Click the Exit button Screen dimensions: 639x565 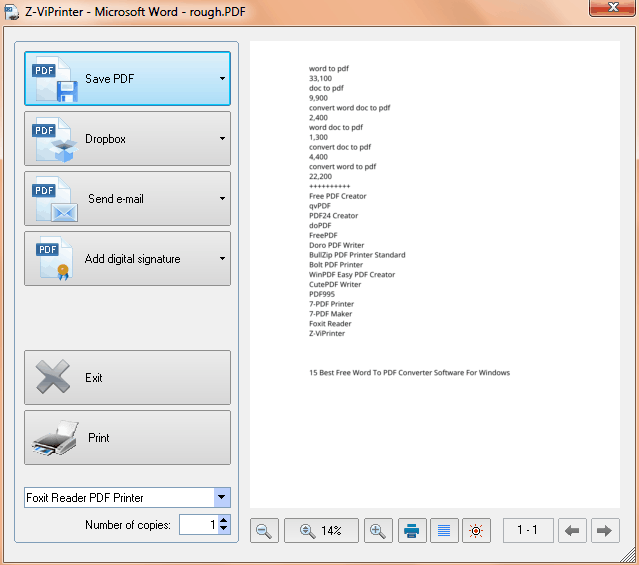point(127,377)
